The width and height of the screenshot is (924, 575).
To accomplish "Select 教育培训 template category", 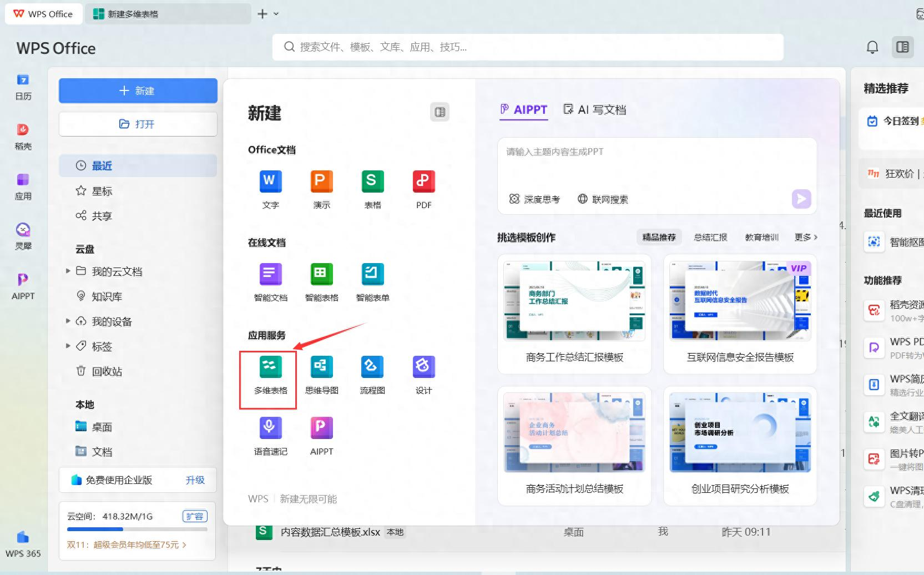I will point(762,237).
